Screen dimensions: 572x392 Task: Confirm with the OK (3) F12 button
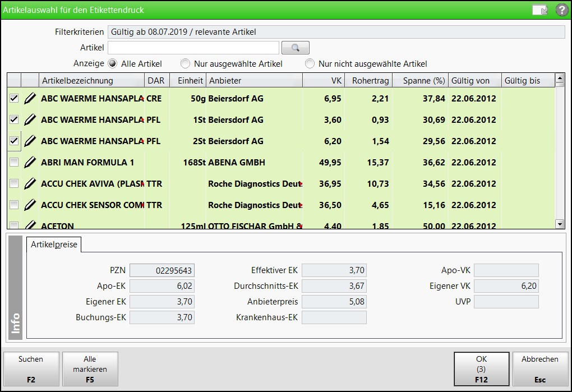[482, 369]
